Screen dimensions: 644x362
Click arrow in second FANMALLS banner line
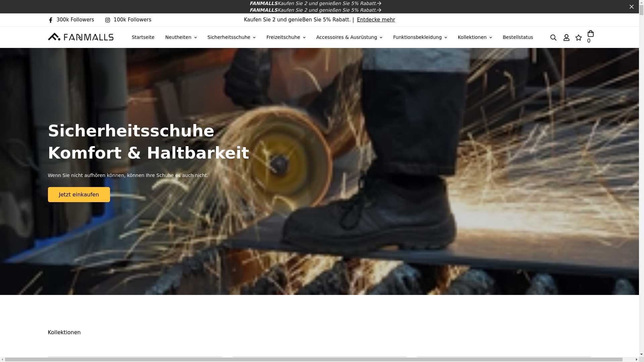379,10
